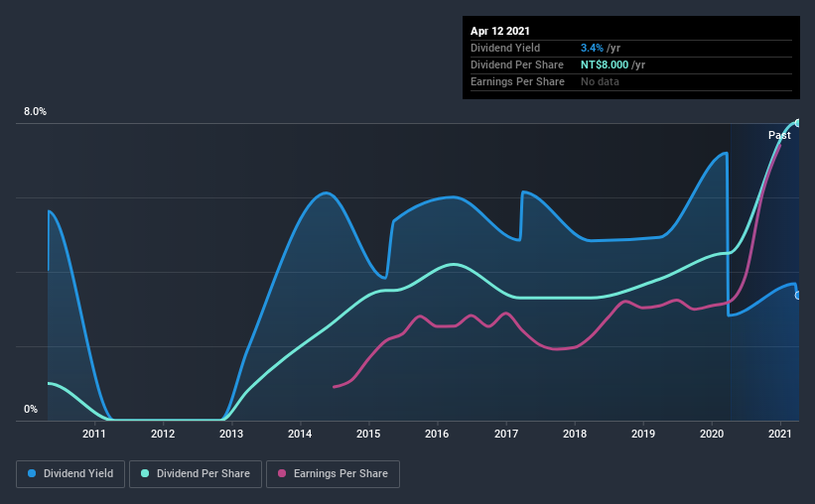This screenshot has height=504, width=815.
Task: Click the blue Dividend Yield legend dot
Action: (32, 473)
